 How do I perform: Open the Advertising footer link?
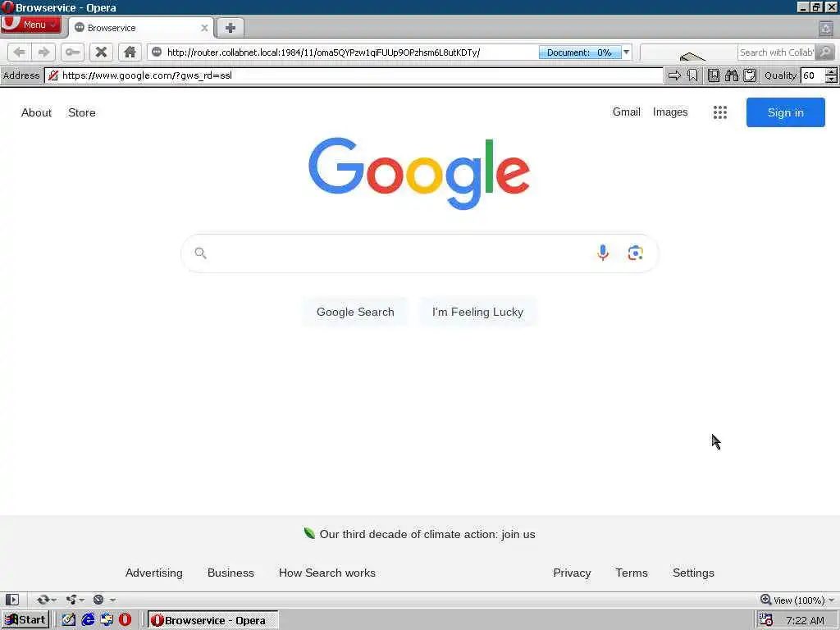153,573
